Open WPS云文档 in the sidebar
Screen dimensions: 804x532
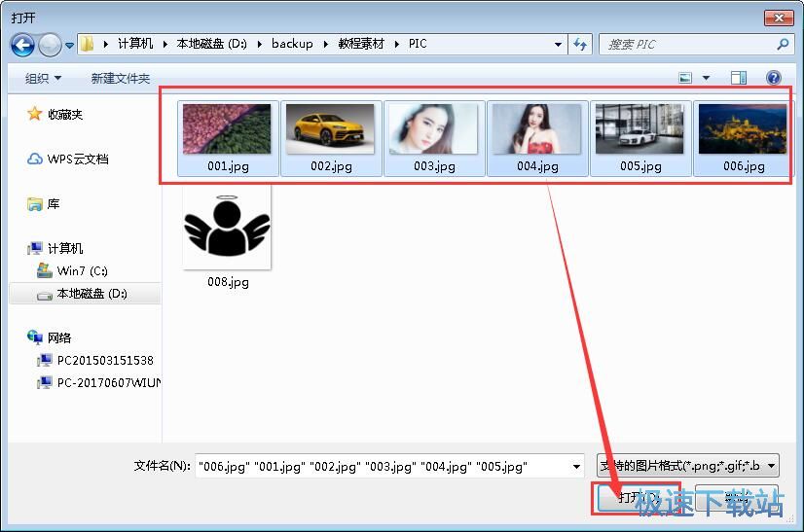78,159
